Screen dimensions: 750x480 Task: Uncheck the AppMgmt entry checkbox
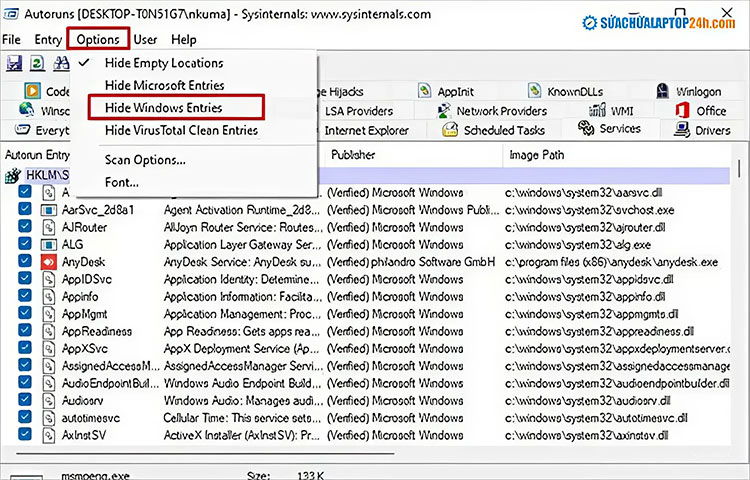[x=25, y=313]
